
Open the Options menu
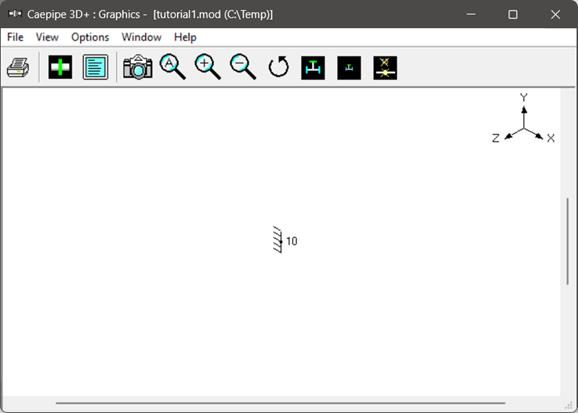(x=90, y=37)
